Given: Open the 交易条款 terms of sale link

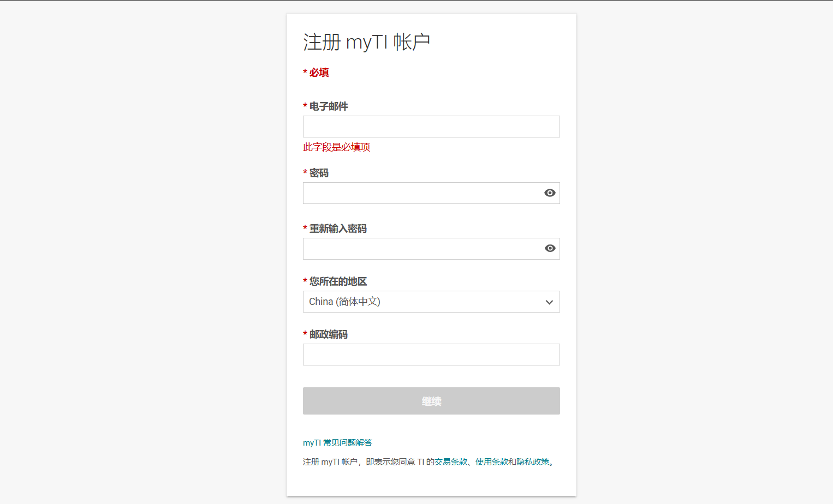Looking at the screenshot, I should (451, 462).
